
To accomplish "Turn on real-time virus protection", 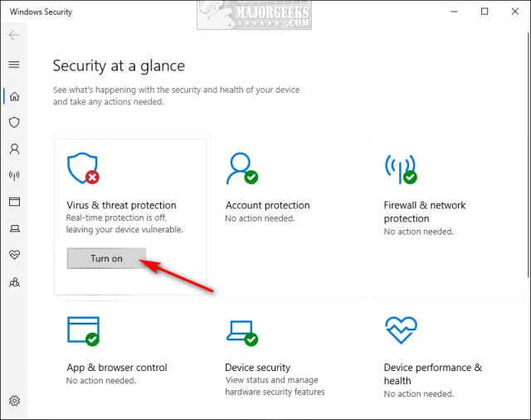I will coord(106,258).
